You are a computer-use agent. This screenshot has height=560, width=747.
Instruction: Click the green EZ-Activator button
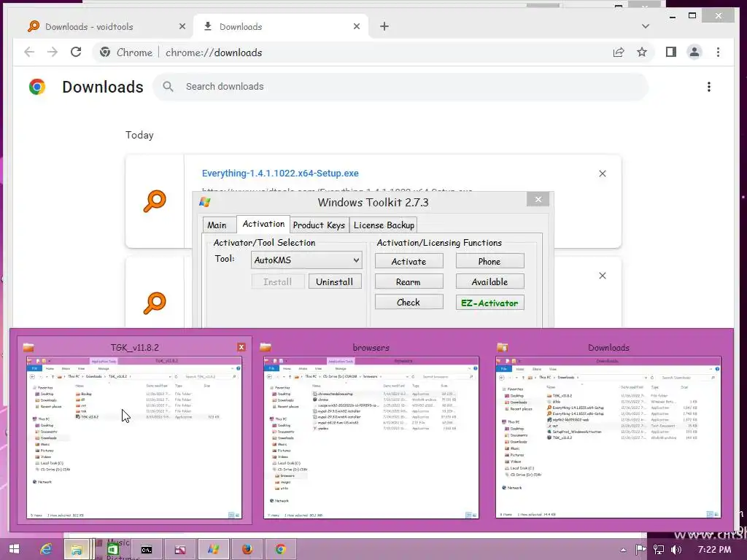point(489,303)
